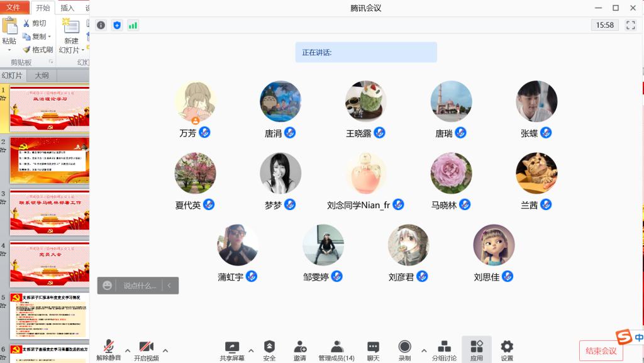Click the mic icon next to 刘思佳

tap(508, 276)
